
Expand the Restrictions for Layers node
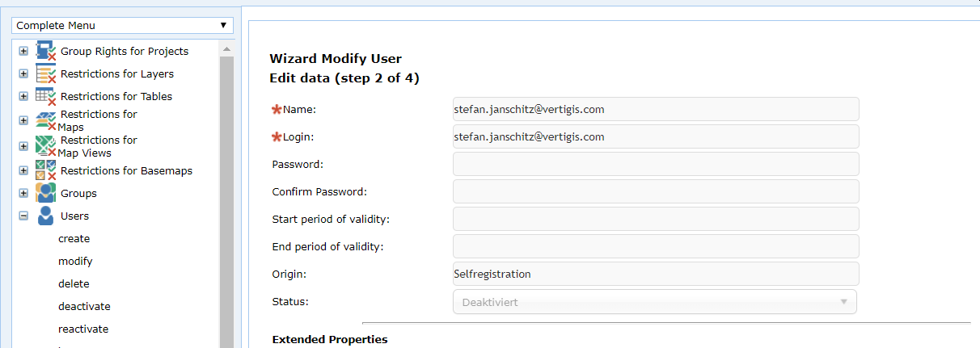coord(23,74)
